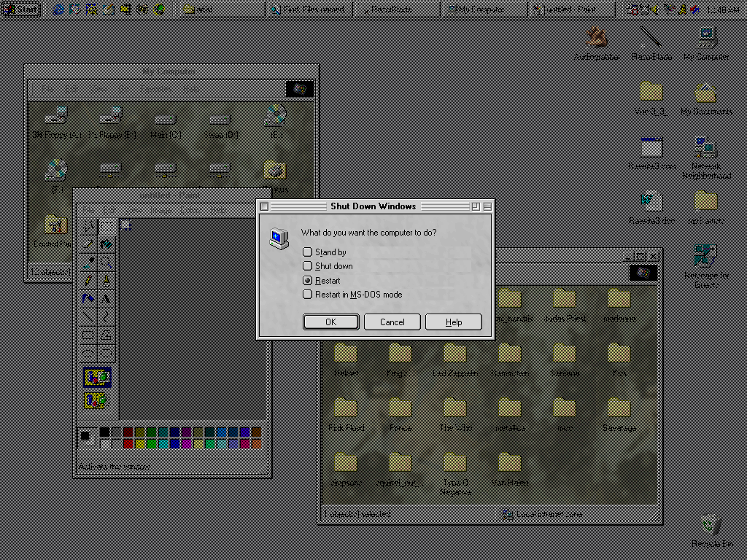Select the Swap (D:) drive icon
The width and height of the screenshot is (747, 560).
click(x=220, y=125)
